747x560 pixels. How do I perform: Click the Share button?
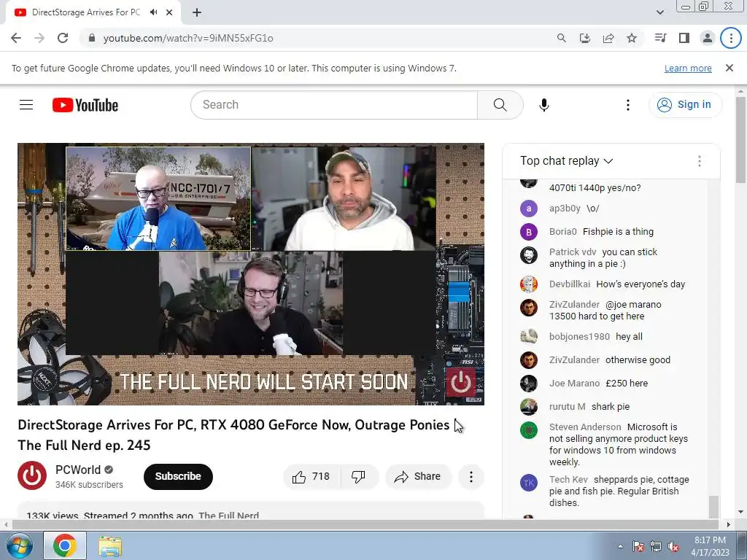coord(418,477)
